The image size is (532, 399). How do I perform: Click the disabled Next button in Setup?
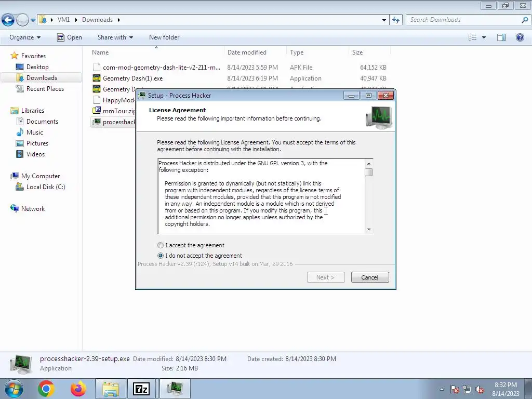coord(326,277)
